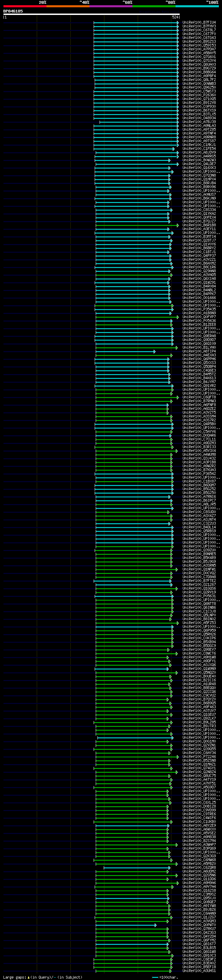
Task: Select hit label UniRef100_Q8L7F2
Action: pos(199,80)
